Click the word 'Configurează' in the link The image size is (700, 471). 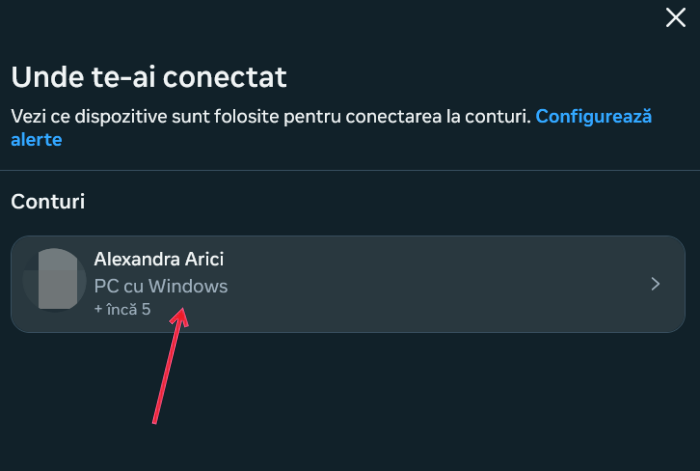(x=593, y=117)
